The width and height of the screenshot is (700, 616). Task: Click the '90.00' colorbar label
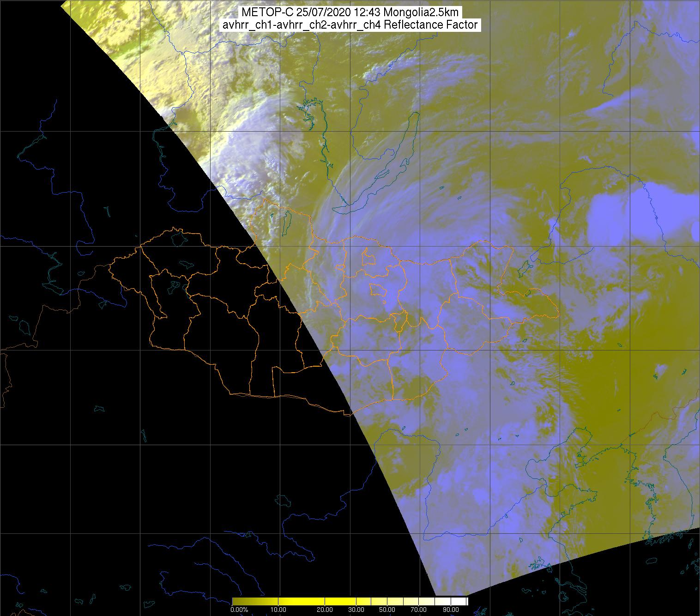pyautogui.click(x=452, y=610)
